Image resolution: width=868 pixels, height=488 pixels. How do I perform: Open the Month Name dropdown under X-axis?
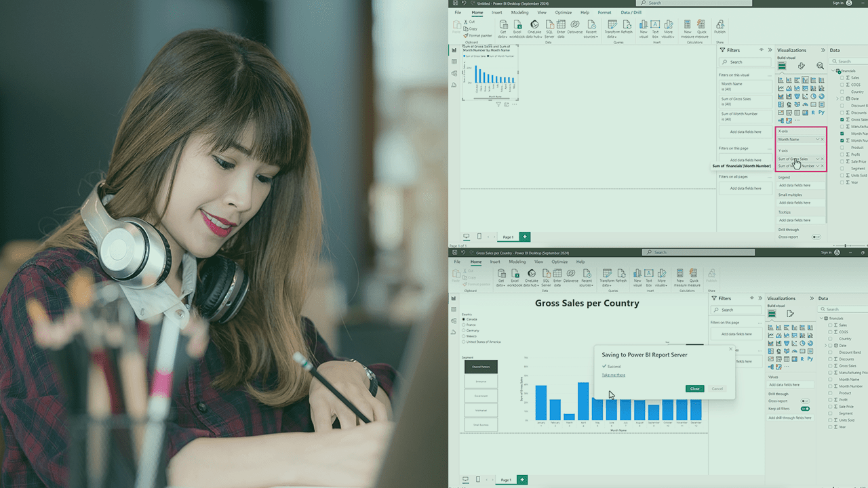[x=818, y=139]
